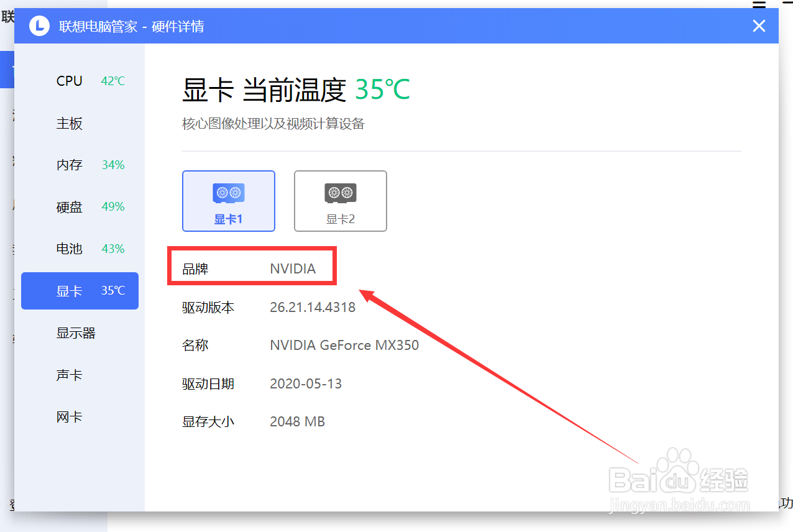Click the 驱动日期 label
The image size is (793, 532).
pos(208,383)
